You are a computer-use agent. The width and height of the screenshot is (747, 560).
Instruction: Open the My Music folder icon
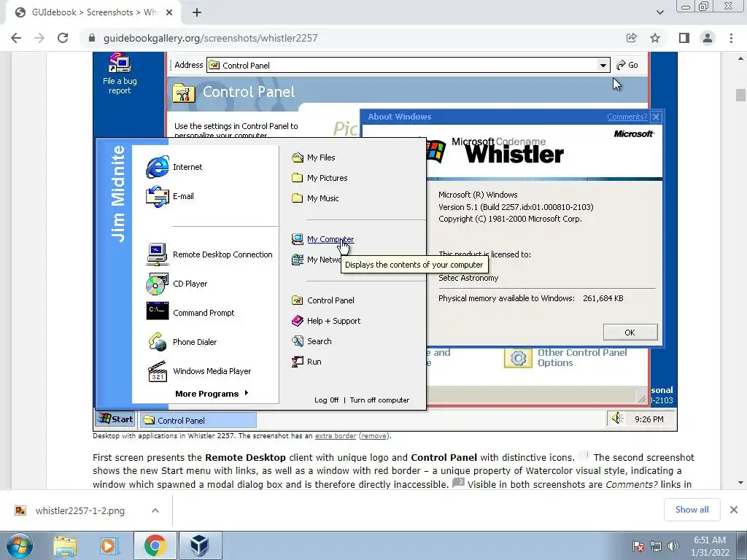tap(298, 198)
